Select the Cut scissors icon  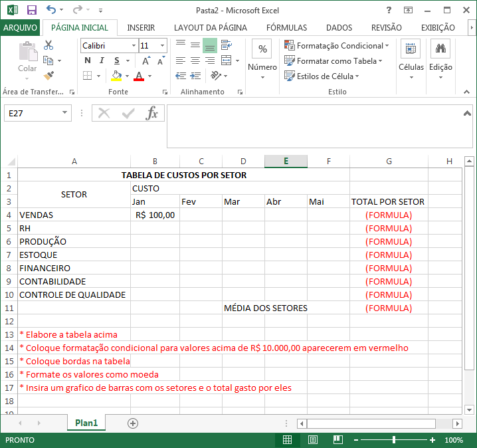[48, 45]
